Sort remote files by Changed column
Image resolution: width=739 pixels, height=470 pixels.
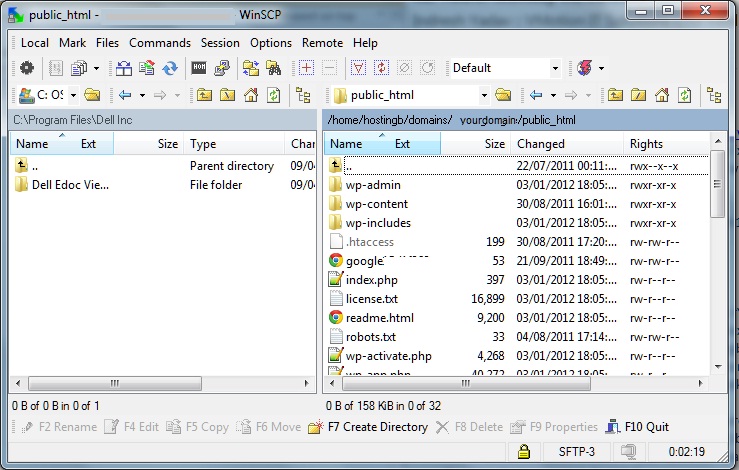click(x=567, y=144)
